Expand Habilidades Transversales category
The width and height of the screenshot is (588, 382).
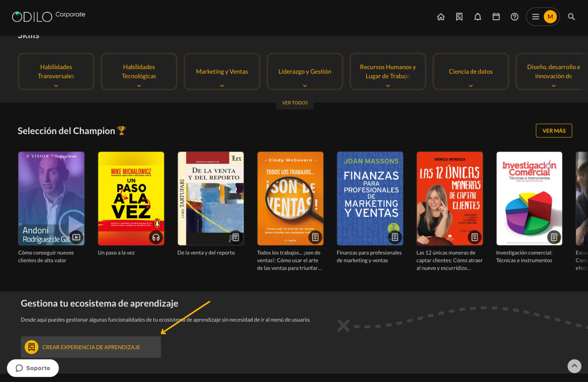(56, 72)
